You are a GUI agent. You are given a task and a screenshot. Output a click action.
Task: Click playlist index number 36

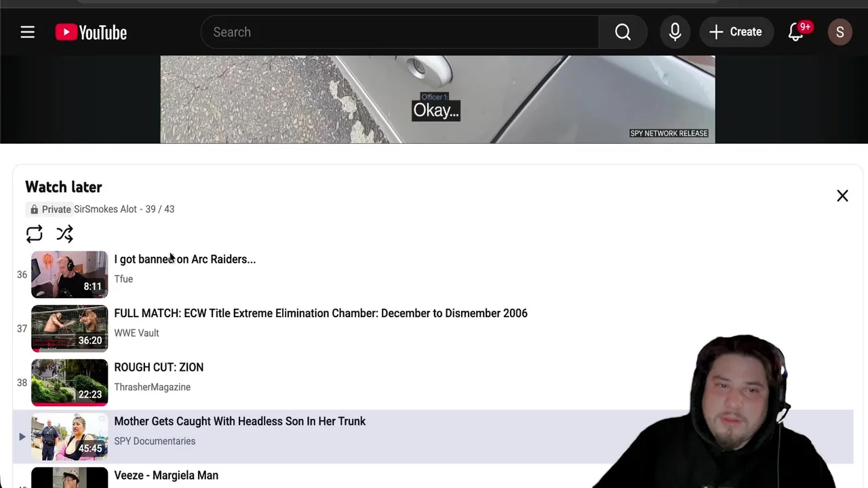coord(22,274)
